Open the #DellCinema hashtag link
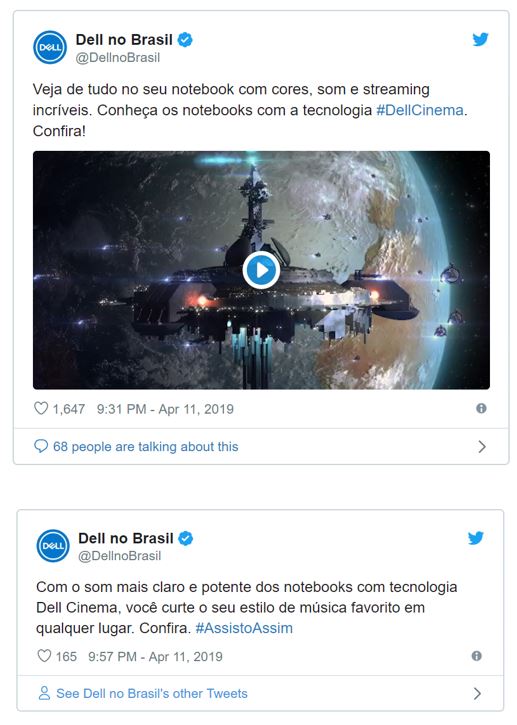This screenshot has height=725, width=517. point(419,110)
